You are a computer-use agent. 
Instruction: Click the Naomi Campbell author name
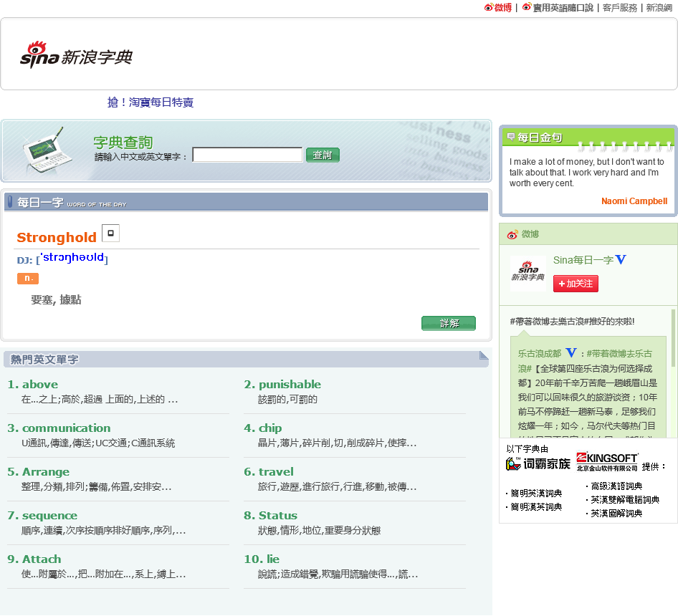click(x=634, y=201)
